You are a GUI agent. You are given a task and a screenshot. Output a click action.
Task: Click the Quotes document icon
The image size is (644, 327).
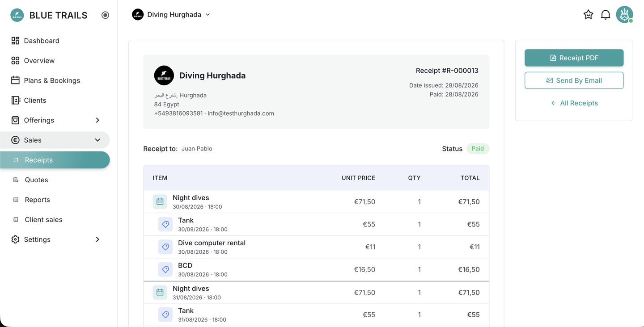coord(16,180)
